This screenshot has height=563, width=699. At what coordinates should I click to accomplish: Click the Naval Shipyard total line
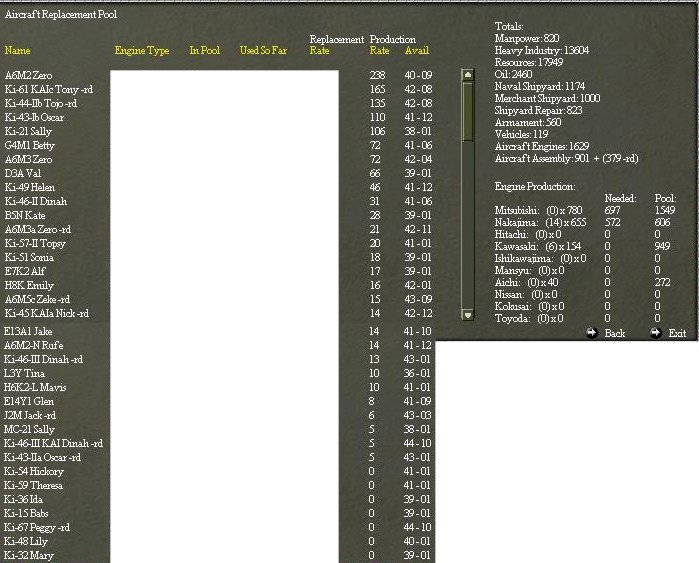[x=539, y=86]
